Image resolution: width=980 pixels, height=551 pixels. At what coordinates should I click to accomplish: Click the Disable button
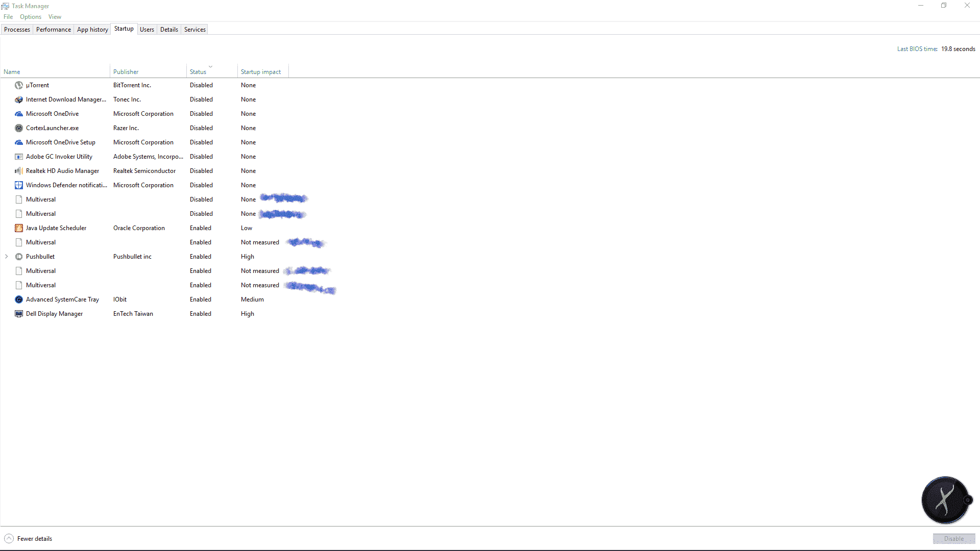coord(954,539)
